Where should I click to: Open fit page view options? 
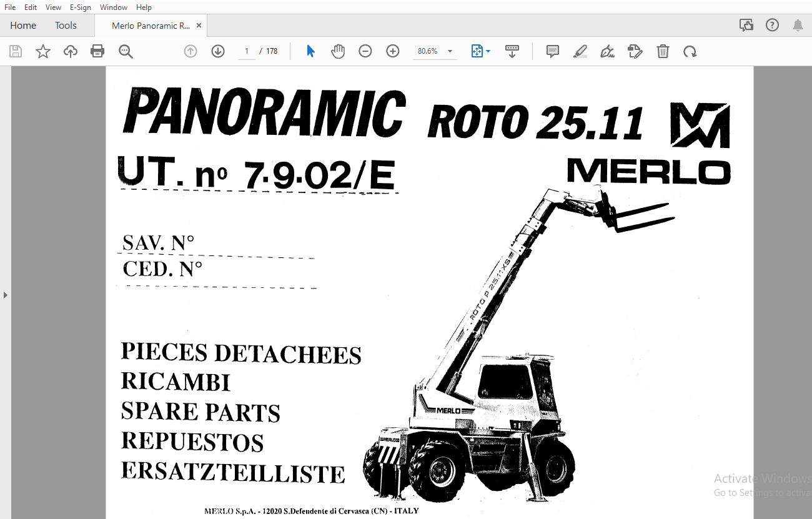click(x=480, y=51)
